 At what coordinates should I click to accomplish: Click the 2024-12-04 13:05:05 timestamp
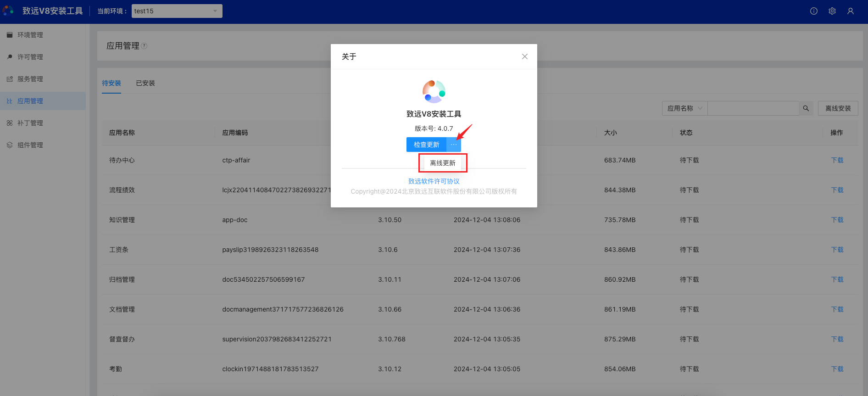tap(487, 369)
